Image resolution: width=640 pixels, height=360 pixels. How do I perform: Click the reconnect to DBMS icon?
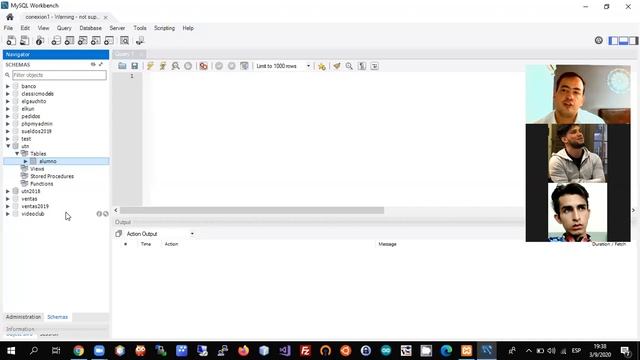140,40
